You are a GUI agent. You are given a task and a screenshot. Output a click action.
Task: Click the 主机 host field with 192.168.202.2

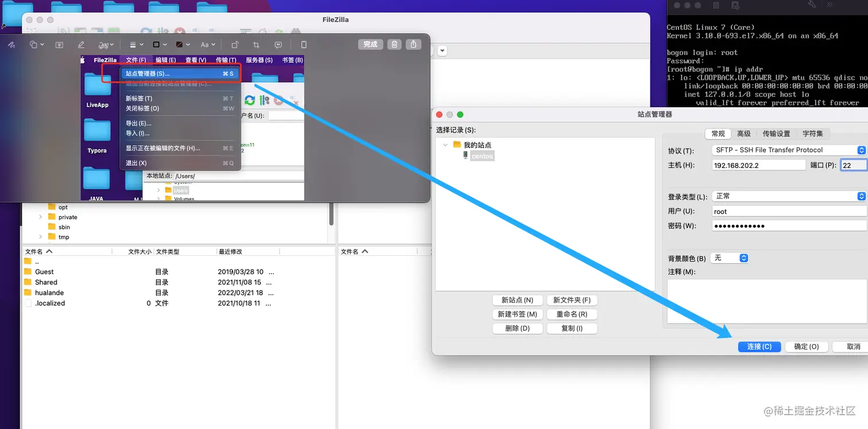coord(759,165)
